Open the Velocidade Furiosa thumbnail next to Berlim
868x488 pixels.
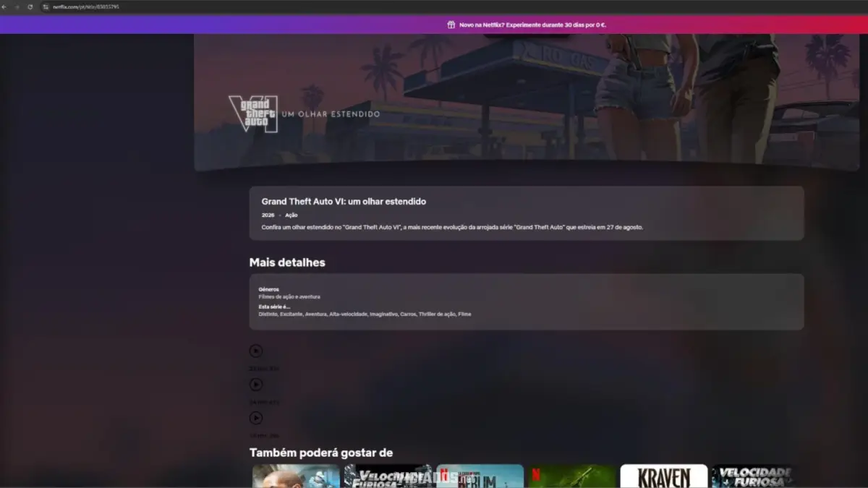pos(388,476)
